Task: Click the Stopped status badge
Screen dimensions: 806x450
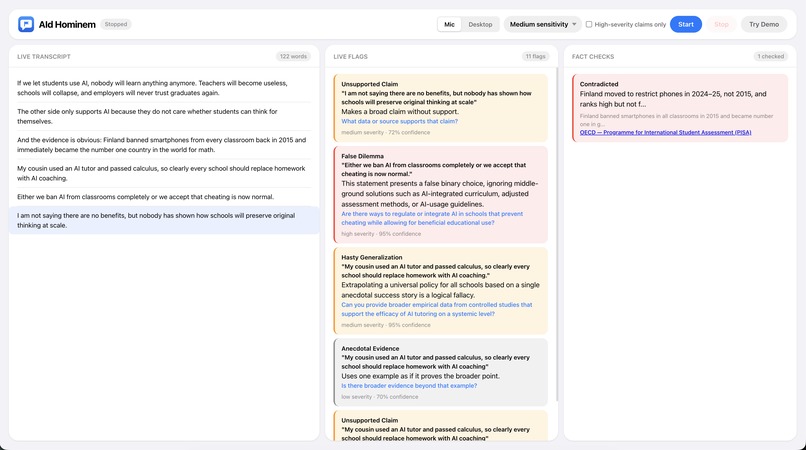Action: 116,24
